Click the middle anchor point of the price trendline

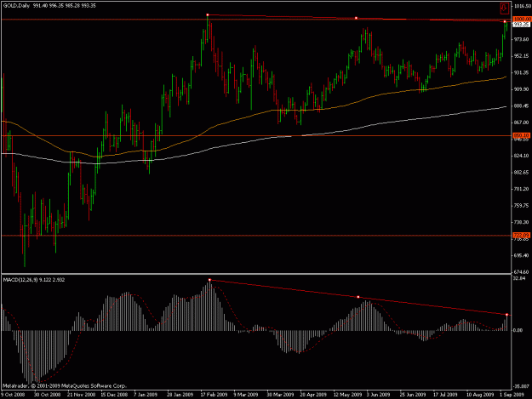click(x=356, y=18)
